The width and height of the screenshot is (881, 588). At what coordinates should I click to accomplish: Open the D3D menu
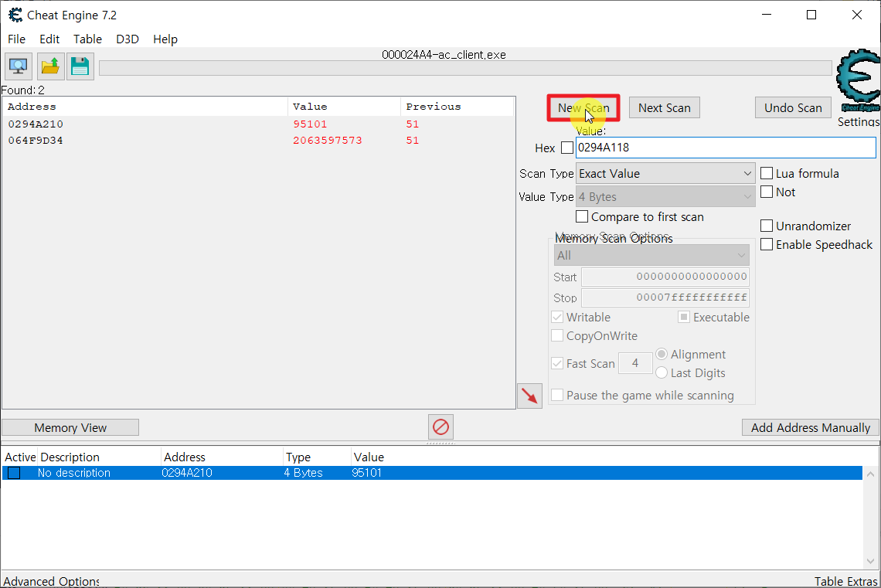(128, 39)
